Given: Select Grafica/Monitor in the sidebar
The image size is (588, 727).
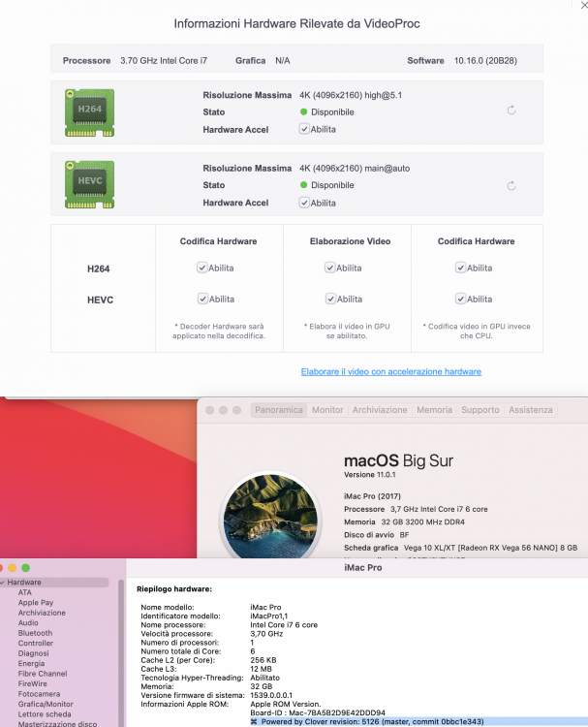Looking at the screenshot, I should (x=46, y=704).
